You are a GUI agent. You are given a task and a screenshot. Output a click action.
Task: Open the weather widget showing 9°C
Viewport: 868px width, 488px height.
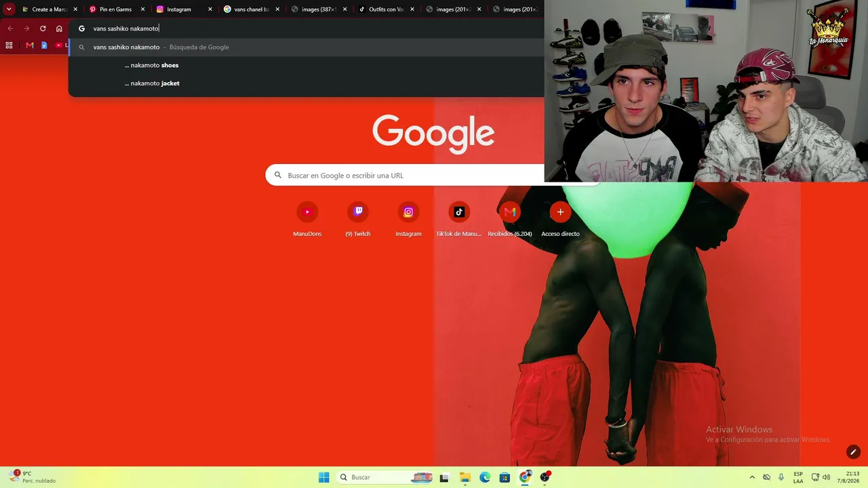click(31, 477)
